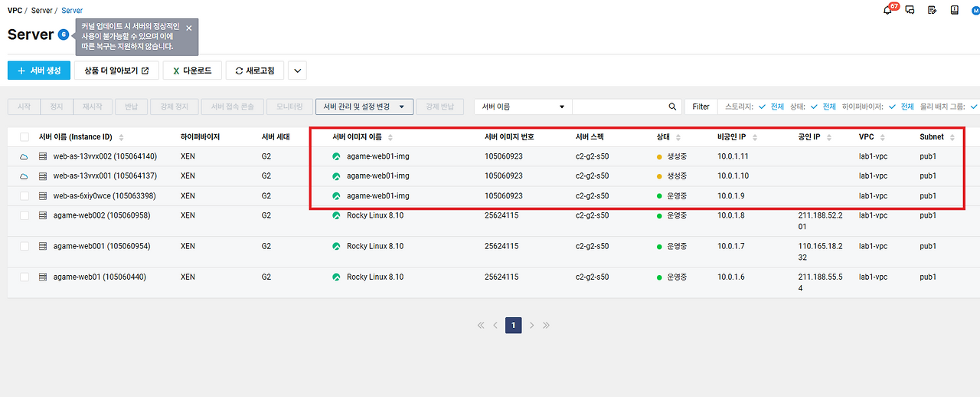The height and width of the screenshot is (397, 980).
Task: Click the 모니터링 toolbar button
Action: click(x=289, y=107)
